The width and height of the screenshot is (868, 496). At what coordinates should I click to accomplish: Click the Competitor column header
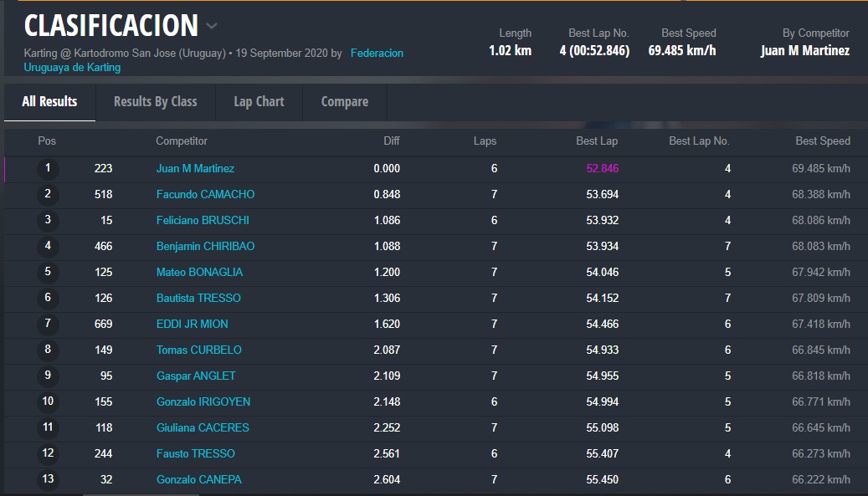tap(182, 141)
